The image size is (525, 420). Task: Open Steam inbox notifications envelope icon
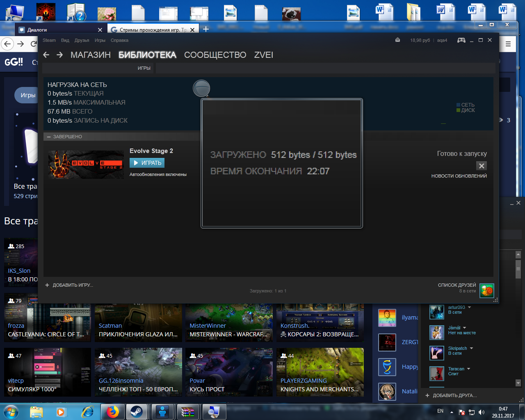click(x=397, y=40)
